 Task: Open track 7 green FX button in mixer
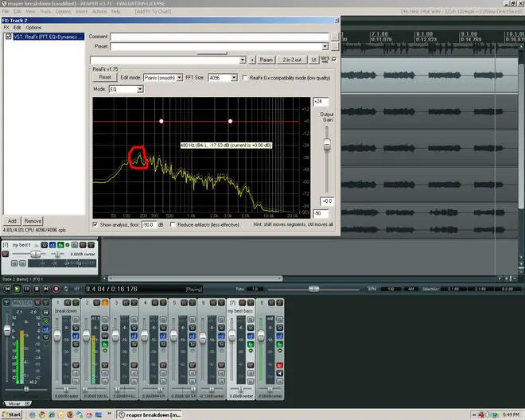coord(251,344)
